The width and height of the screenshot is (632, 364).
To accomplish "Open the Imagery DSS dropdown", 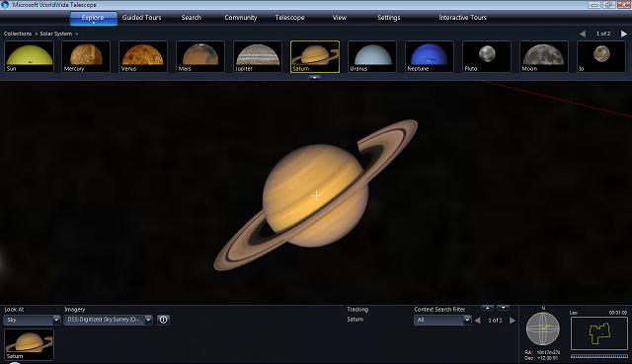I will [108, 320].
